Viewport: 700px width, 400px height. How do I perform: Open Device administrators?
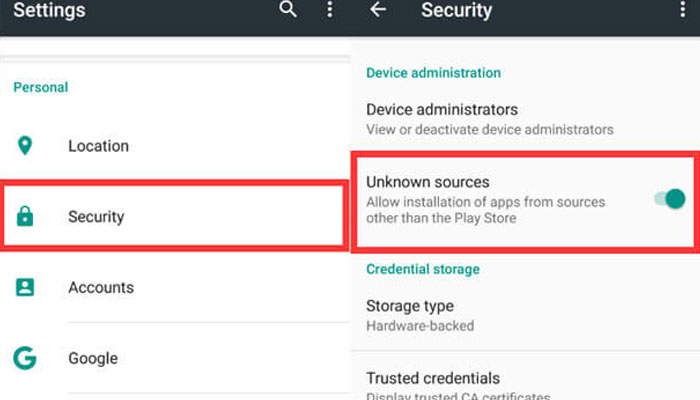point(525,119)
